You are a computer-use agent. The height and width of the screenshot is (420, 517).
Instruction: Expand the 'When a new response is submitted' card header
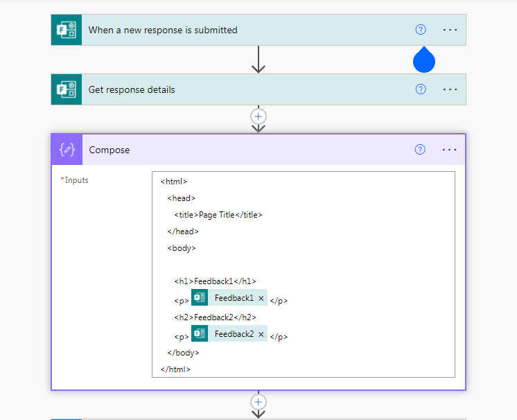click(258, 30)
